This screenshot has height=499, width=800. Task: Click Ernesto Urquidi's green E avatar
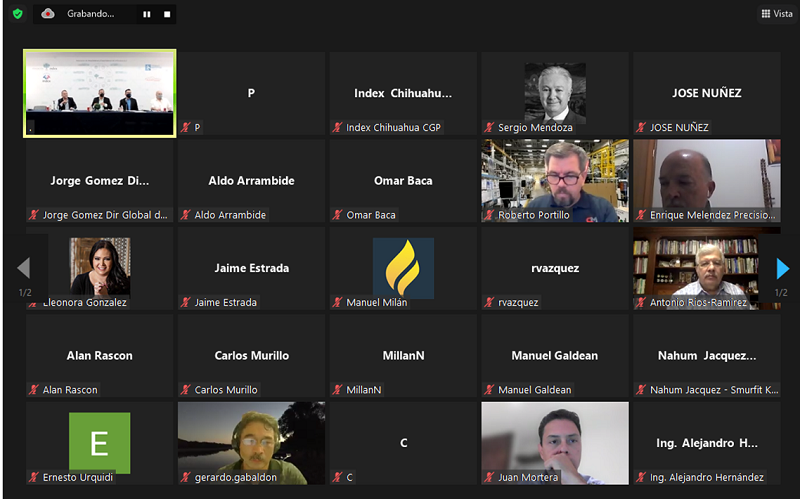click(x=99, y=443)
